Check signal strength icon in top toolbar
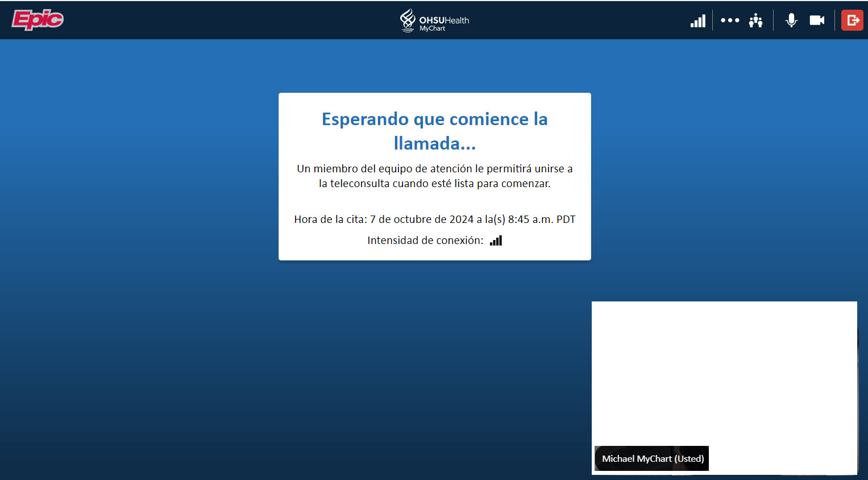Screen dimensions: 868x480 tap(697, 21)
